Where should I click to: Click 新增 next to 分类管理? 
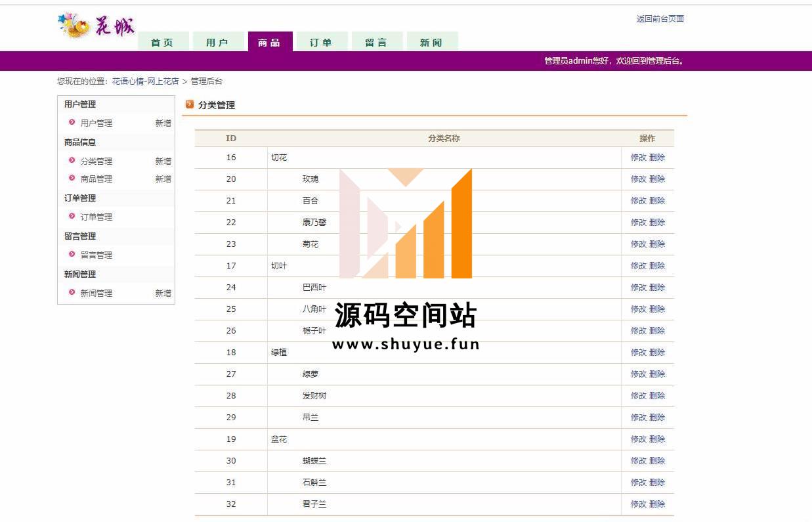tap(163, 161)
